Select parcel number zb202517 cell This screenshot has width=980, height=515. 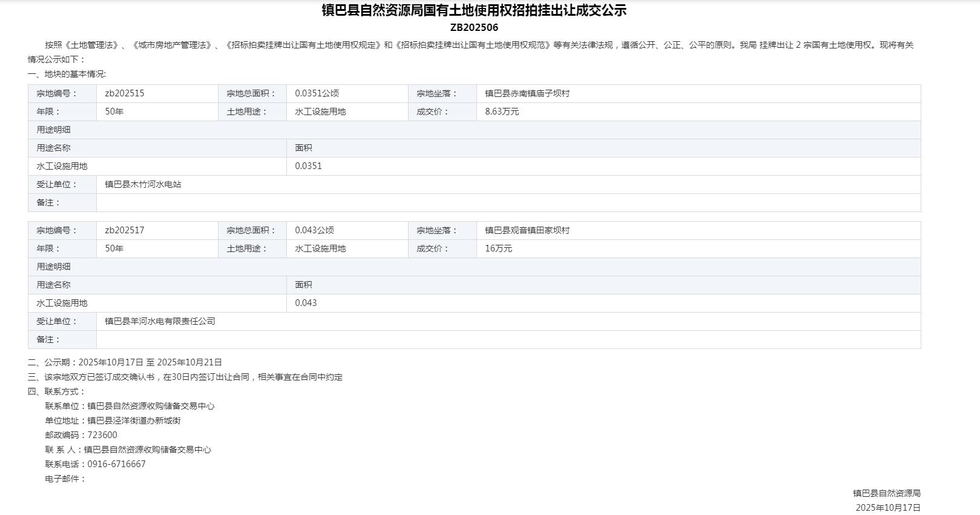[x=125, y=230]
